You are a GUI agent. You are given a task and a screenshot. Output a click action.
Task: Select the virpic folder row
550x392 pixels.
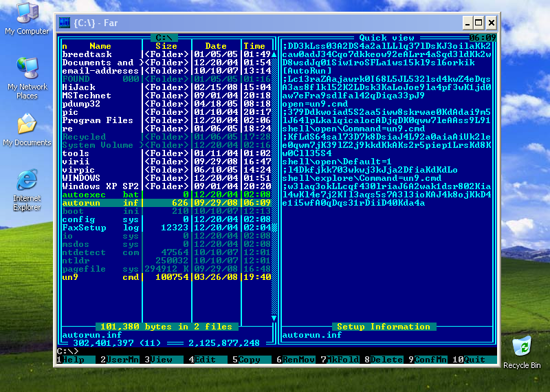click(166, 170)
